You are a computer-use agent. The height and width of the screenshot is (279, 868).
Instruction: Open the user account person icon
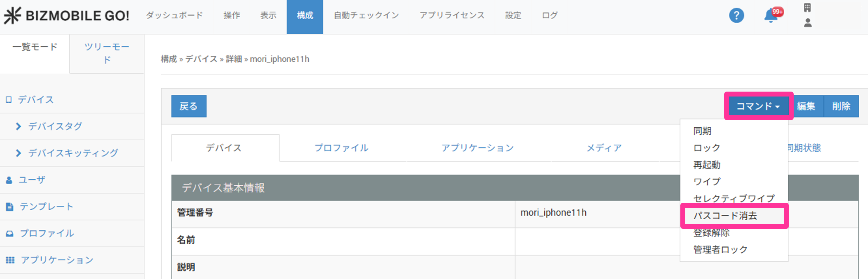pos(808,23)
